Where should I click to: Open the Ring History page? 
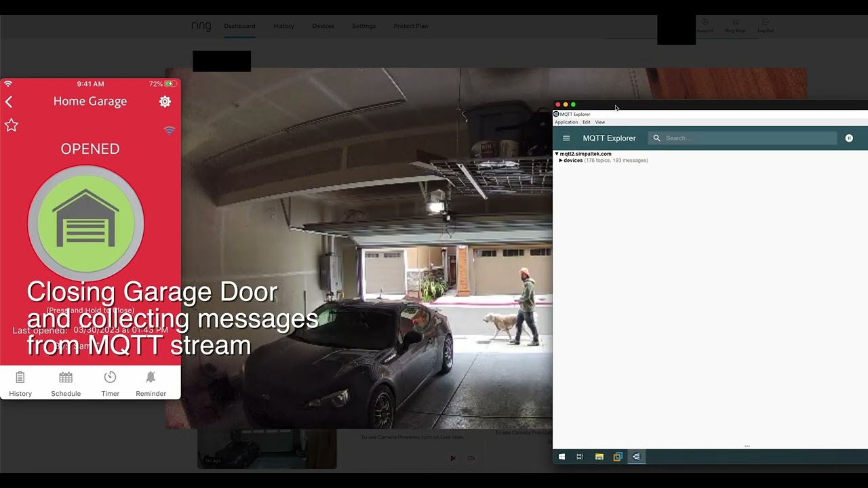pyautogui.click(x=283, y=26)
